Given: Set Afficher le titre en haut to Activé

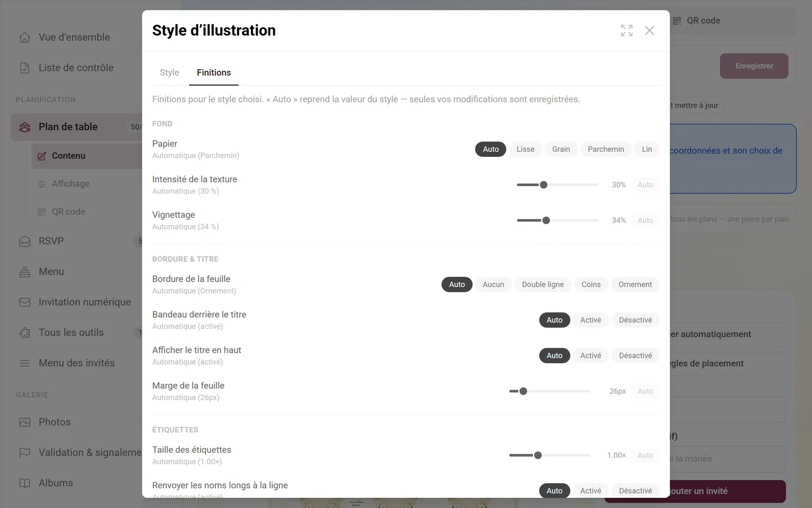Looking at the screenshot, I should (591, 356).
